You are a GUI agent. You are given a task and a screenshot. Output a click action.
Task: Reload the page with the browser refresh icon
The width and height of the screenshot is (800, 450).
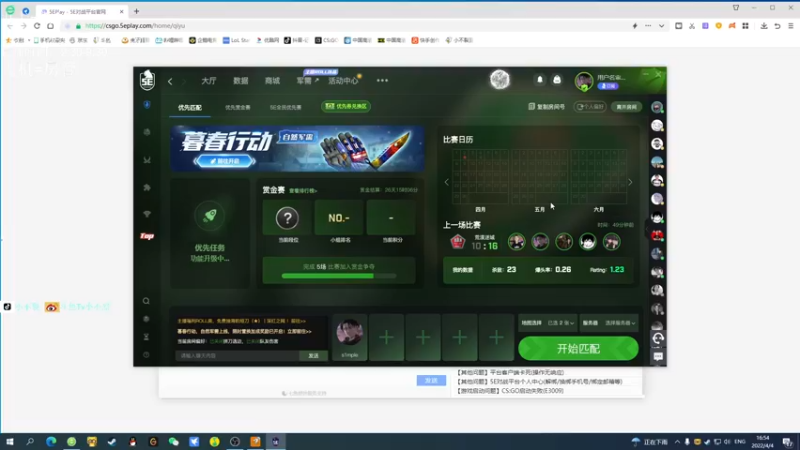(37, 26)
